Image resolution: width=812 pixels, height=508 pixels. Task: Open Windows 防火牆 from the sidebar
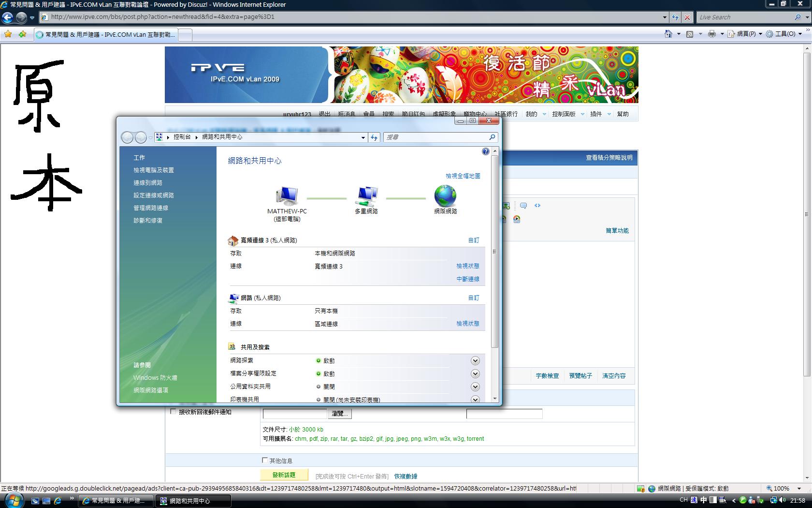pos(155,378)
